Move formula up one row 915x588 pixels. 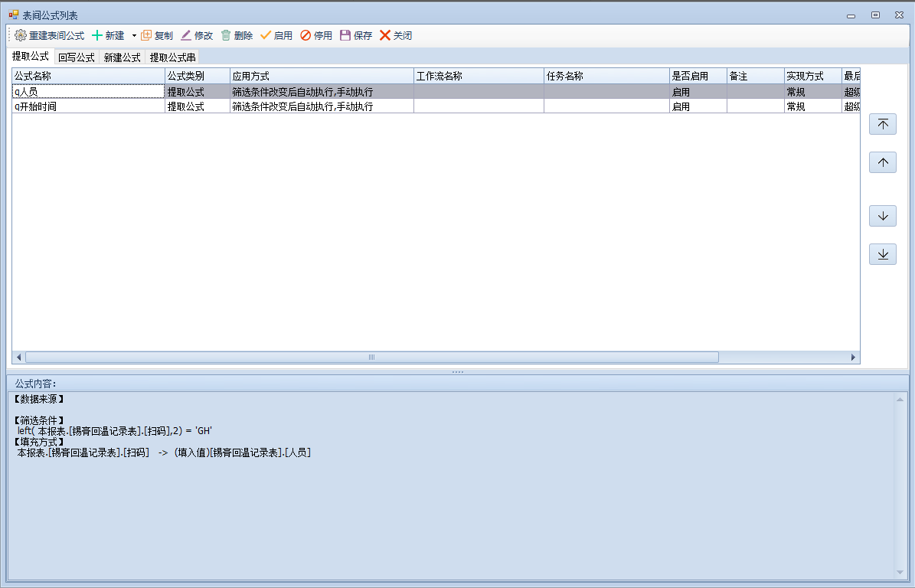pyautogui.click(x=882, y=162)
